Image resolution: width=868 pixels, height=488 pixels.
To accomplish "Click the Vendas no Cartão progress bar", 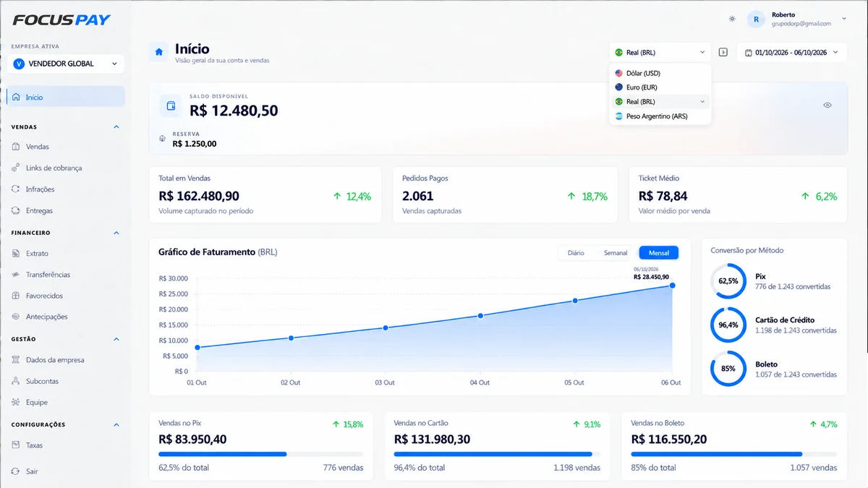I will [x=497, y=454].
